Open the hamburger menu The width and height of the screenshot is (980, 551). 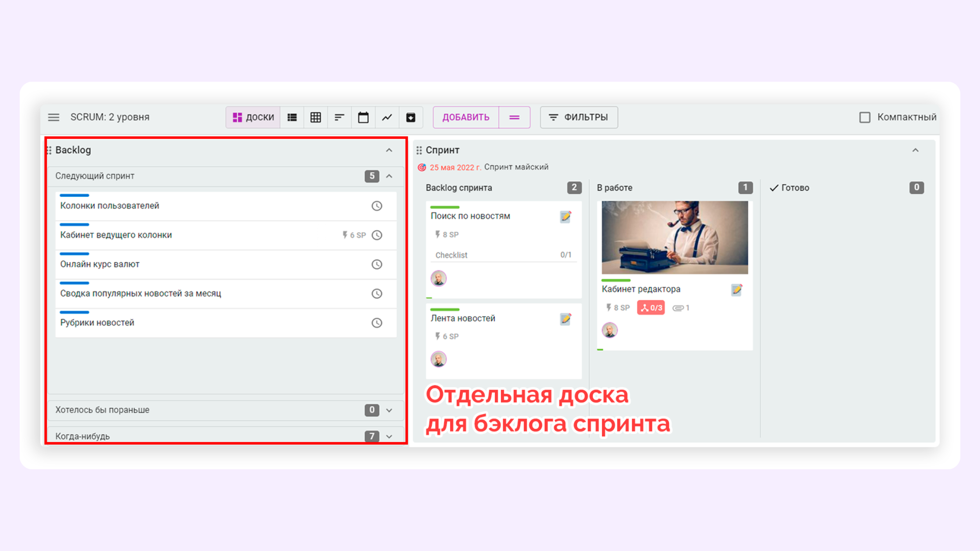[x=53, y=117]
